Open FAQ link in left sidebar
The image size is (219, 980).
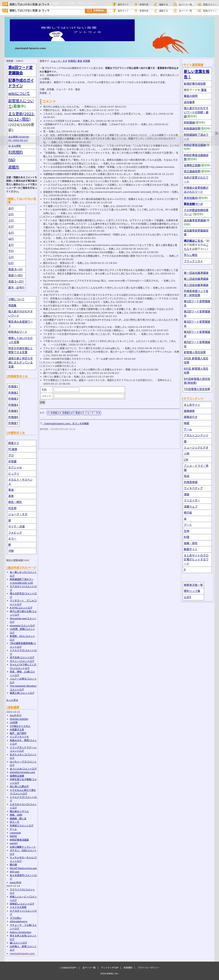[x=12, y=160]
